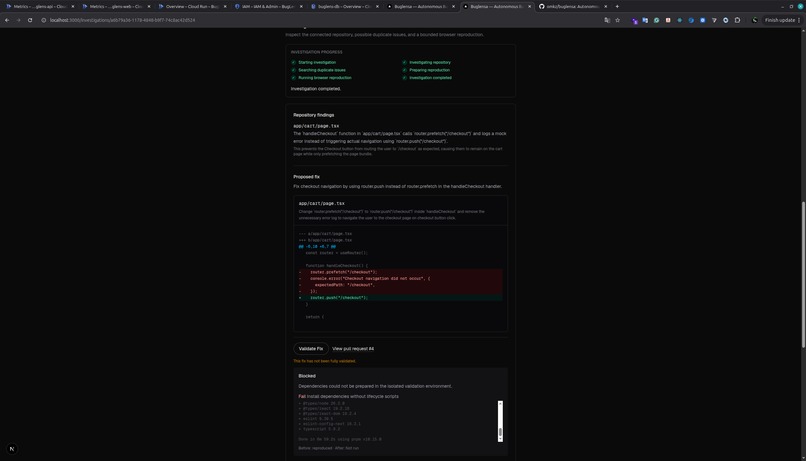The height and width of the screenshot is (461, 806).
Task: Click the install log scrollbar down arrow
Action: (500, 439)
